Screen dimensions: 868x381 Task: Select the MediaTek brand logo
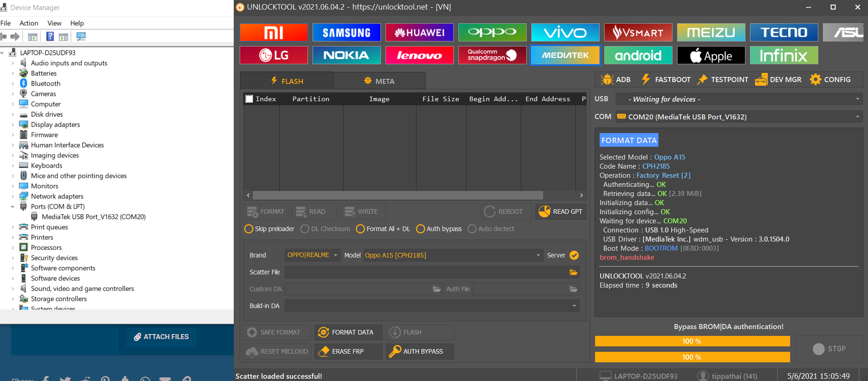[565, 55]
